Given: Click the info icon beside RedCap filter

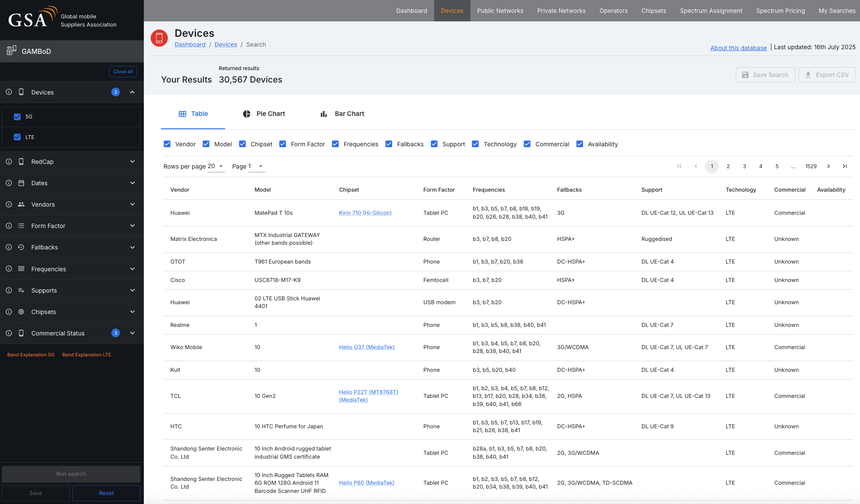Looking at the screenshot, I should click(x=9, y=162).
